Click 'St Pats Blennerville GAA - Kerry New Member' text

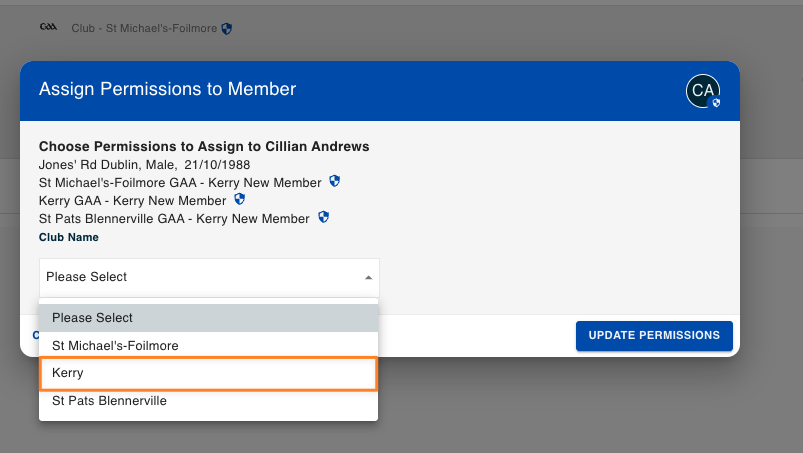174,219
